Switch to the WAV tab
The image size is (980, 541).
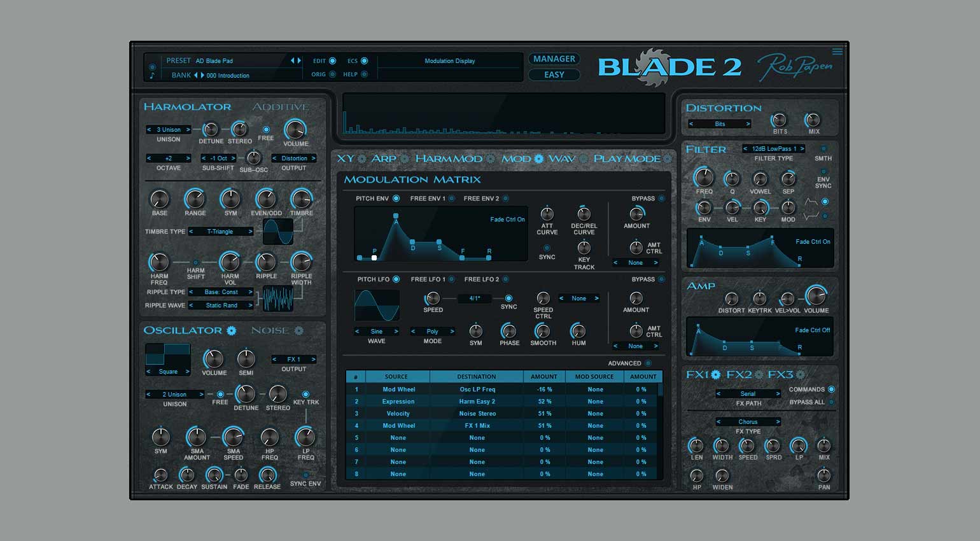point(561,158)
